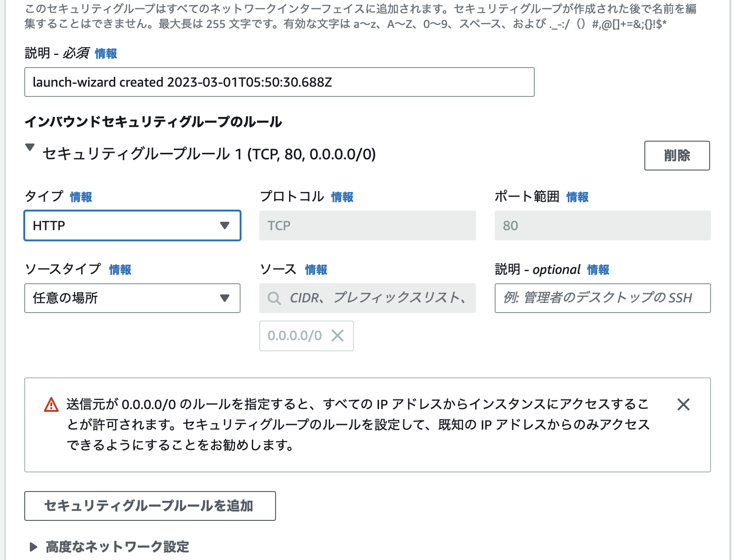732x560 pixels.
Task: Click the red warning triangle icon
Action: pos(51,405)
